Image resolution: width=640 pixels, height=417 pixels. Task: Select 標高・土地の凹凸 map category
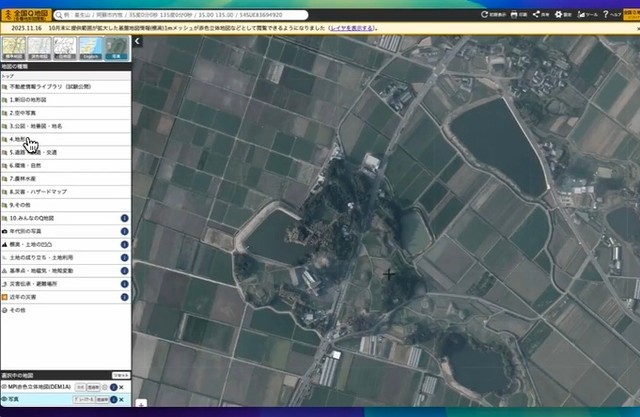pyautogui.click(x=30, y=243)
